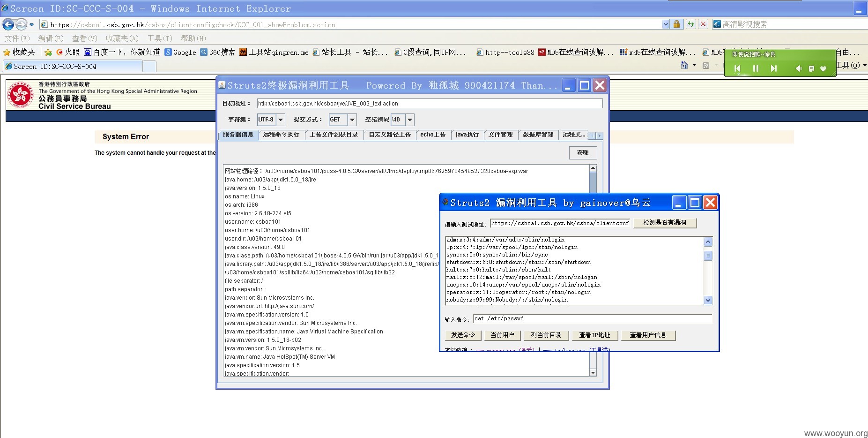Image resolution: width=868 pixels, height=438 pixels.
Task: Switch to the 数据库管理 tab
Action: coord(538,135)
